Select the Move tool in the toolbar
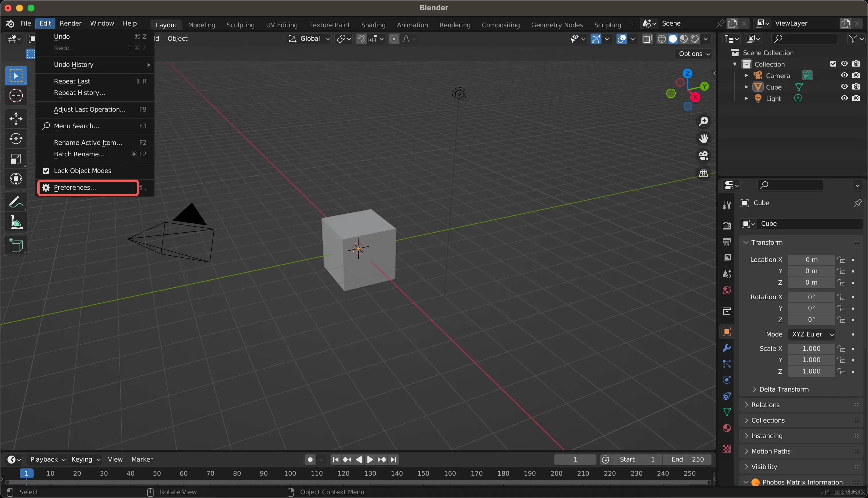 click(16, 119)
